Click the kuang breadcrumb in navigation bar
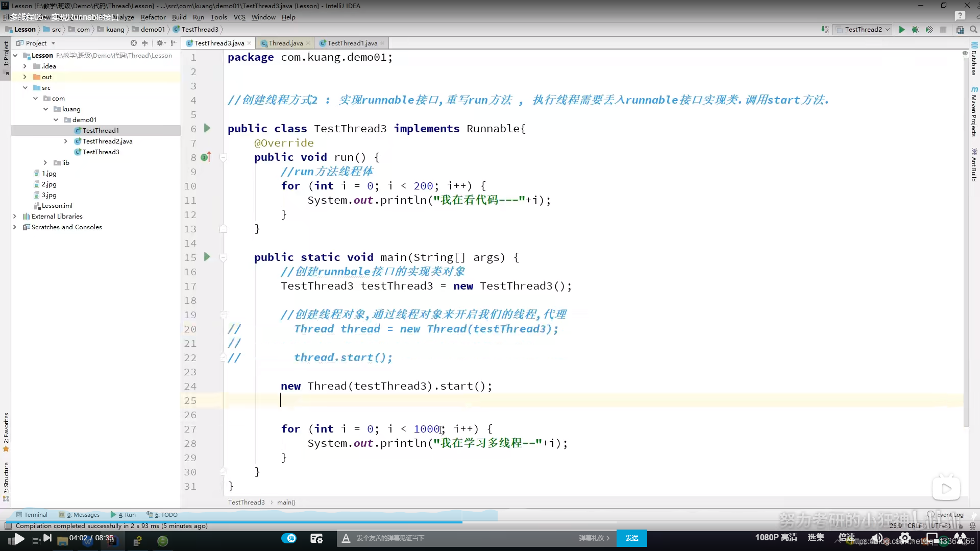The height and width of the screenshot is (551, 980). coord(111,30)
